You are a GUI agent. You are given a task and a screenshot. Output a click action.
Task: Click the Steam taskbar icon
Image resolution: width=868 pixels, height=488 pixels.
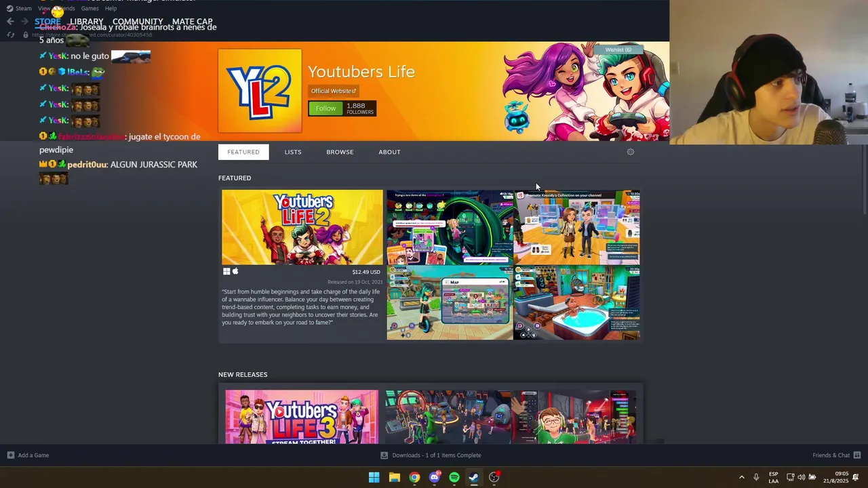coord(474,477)
